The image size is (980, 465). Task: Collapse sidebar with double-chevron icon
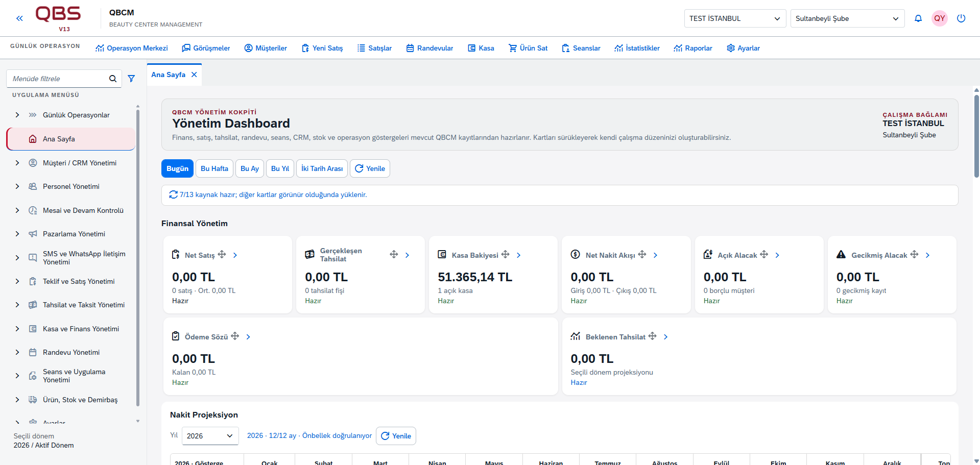click(19, 18)
